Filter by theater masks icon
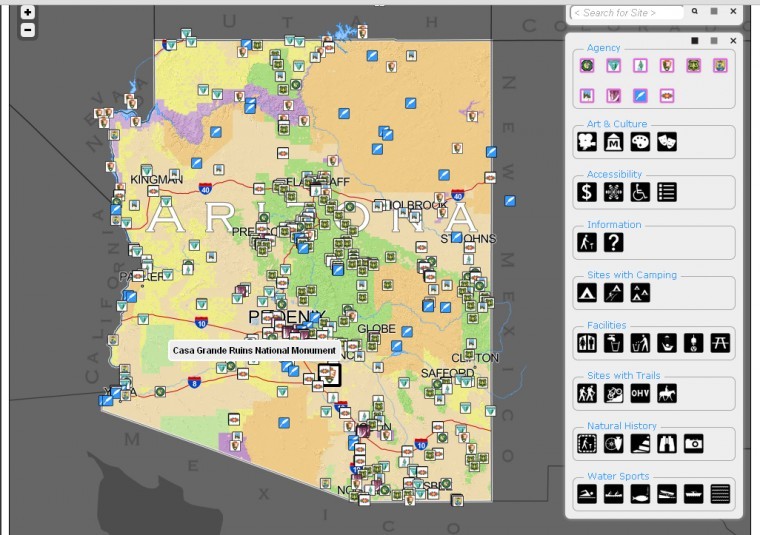Image resolution: width=760 pixels, height=535 pixels. 667,142
